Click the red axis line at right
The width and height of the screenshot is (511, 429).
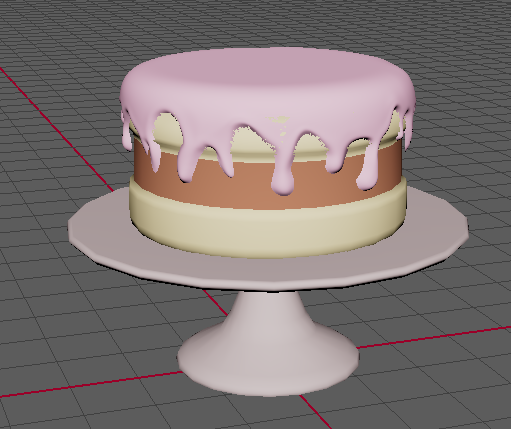pos(433,337)
